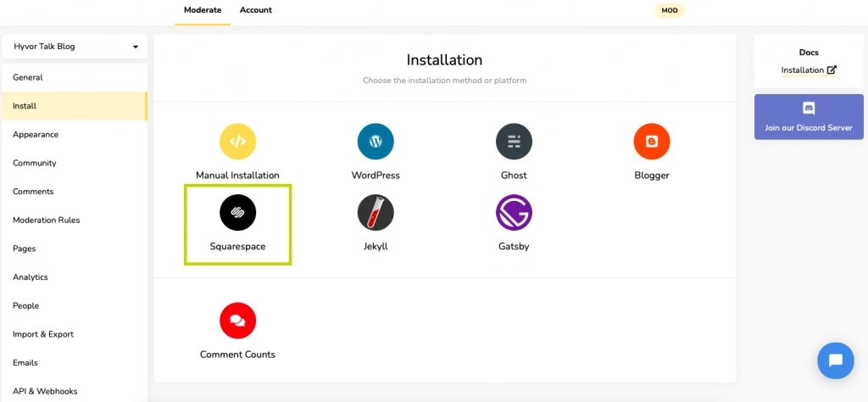Open the live chat support bubble

pos(835,360)
